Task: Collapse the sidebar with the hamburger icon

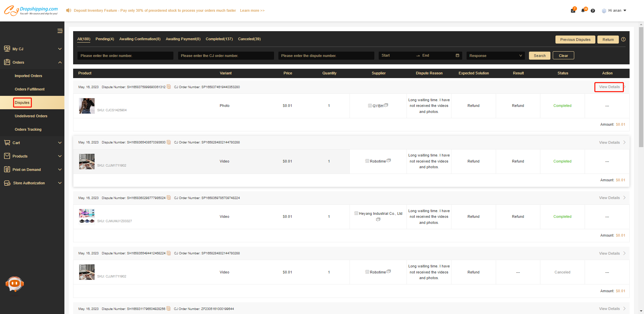Action: [60, 31]
